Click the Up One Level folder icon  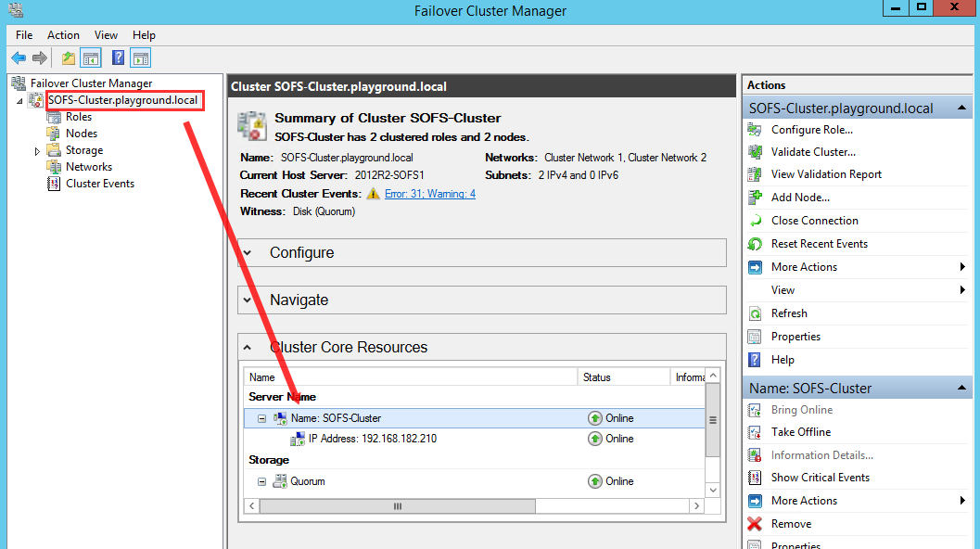point(68,58)
